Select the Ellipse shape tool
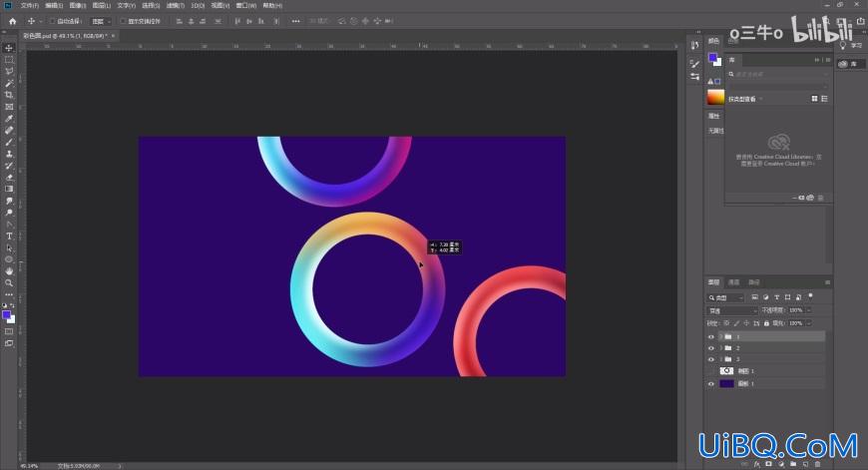This screenshot has height=470, width=868. [x=9, y=259]
